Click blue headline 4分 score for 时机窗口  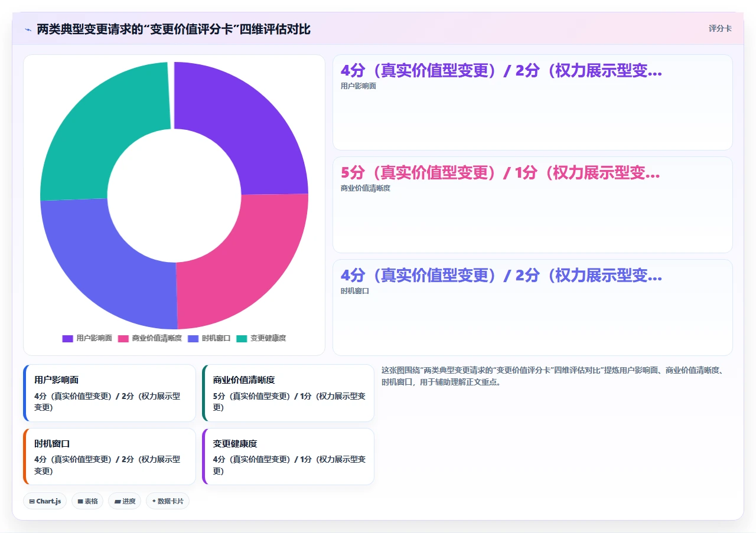(501, 275)
